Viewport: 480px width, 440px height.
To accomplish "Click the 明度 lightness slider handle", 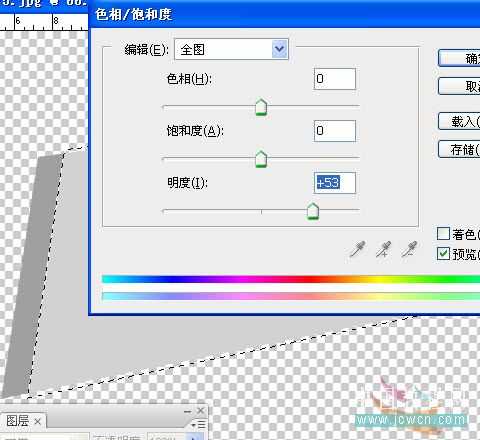I will (x=313, y=211).
